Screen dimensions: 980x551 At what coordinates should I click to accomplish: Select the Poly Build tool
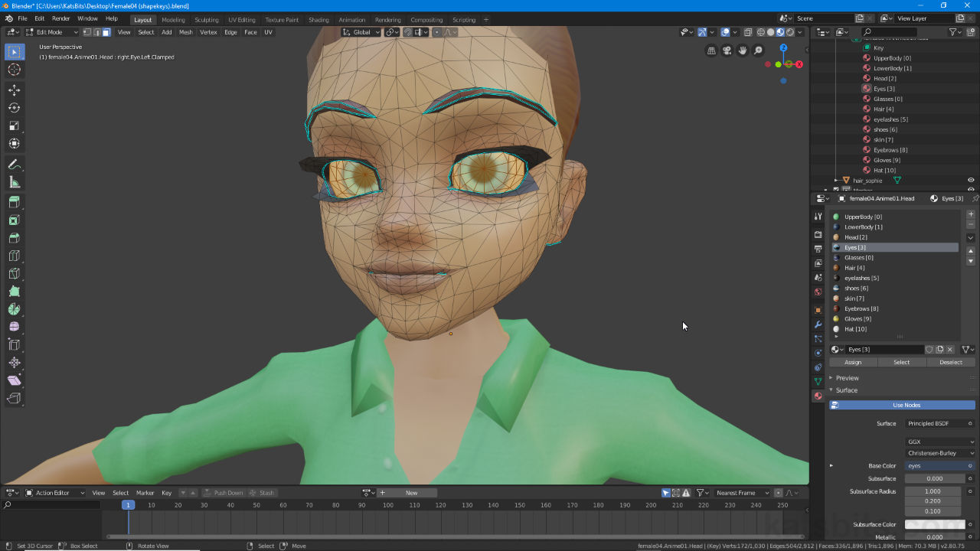14,292
